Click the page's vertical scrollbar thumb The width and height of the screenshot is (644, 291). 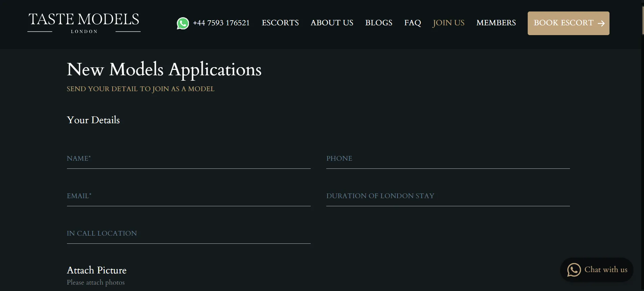point(642,20)
